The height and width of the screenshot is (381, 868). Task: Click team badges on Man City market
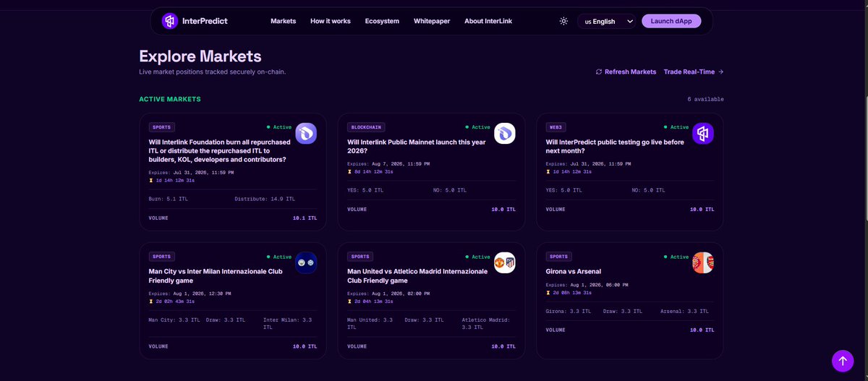(x=306, y=263)
